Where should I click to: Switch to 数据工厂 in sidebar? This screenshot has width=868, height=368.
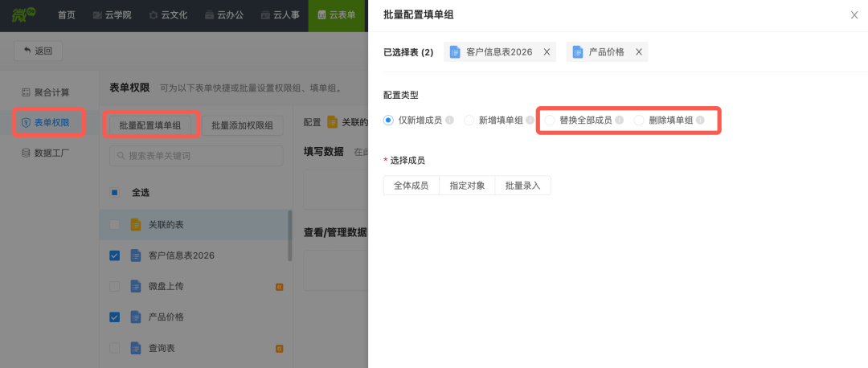[50, 152]
